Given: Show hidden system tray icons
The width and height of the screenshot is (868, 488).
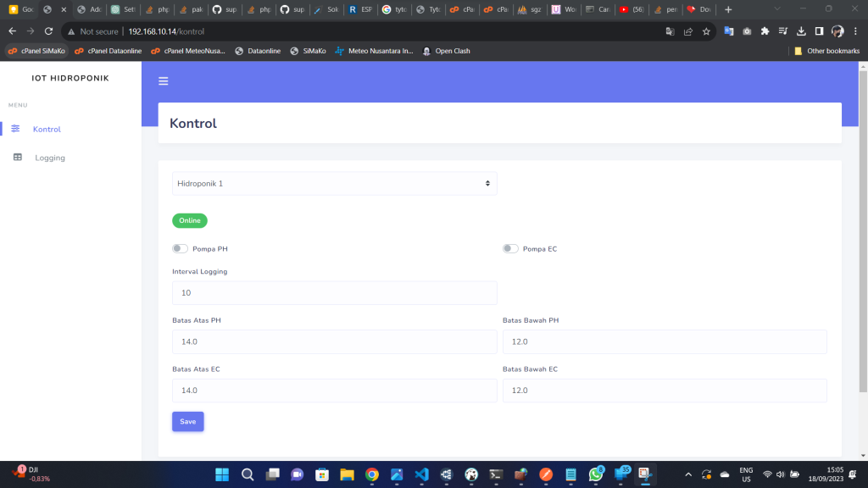Looking at the screenshot, I should 687,474.
